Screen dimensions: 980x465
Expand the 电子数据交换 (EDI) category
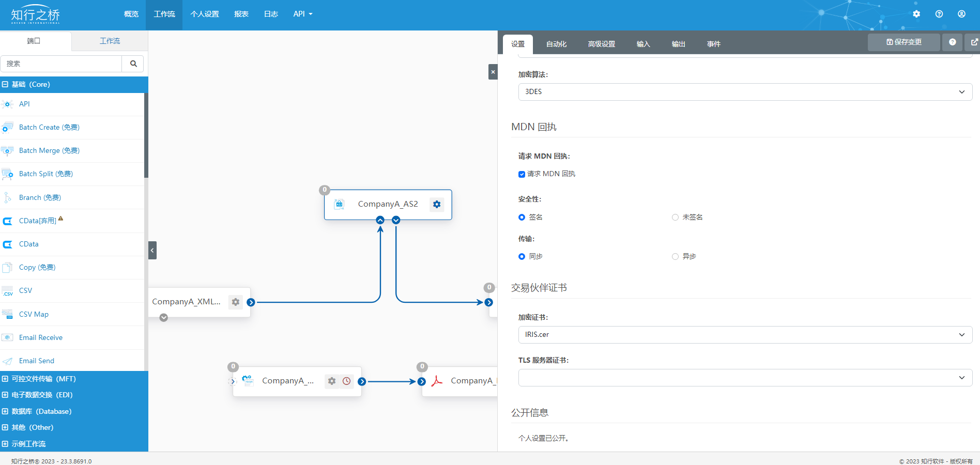point(42,395)
